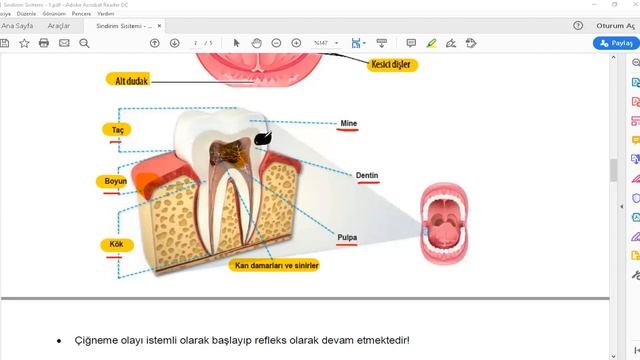Click the Kesici dişler label
Image resolution: width=640 pixels, height=360 pixels.
tap(392, 64)
